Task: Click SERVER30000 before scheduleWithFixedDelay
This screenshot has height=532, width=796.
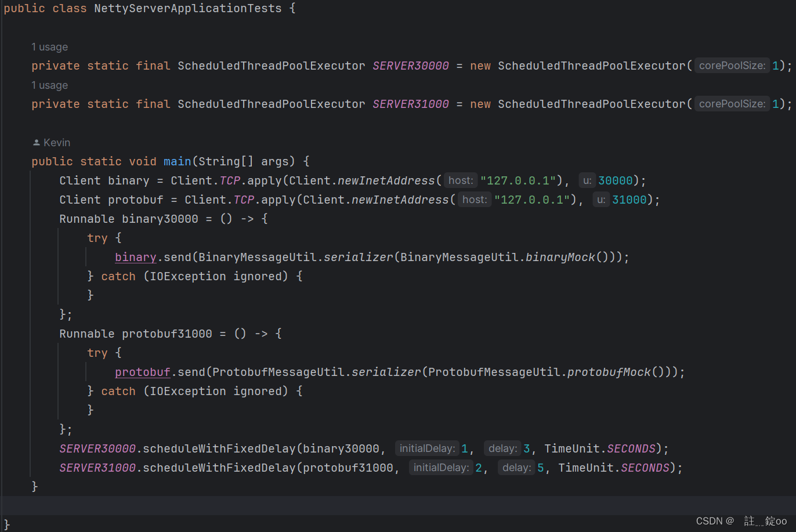Action: pos(97,448)
